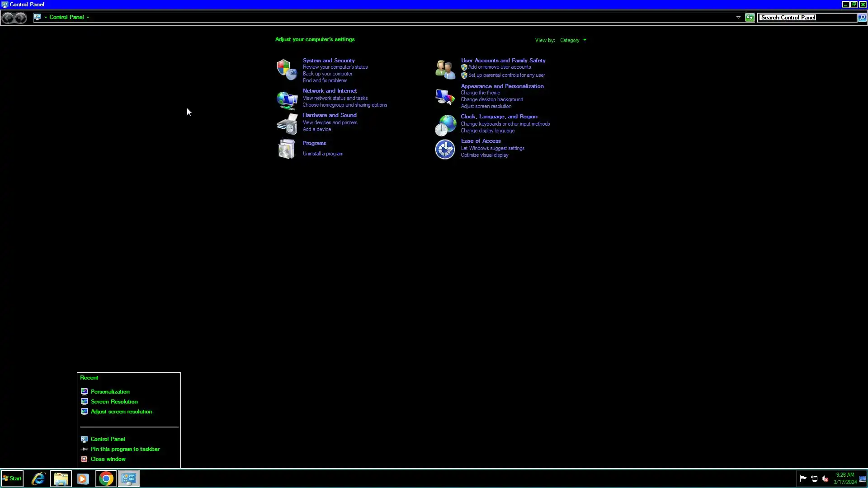Image resolution: width=868 pixels, height=488 pixels.
Task: Choose Pin this program to taskbar
Action: (125, 449)
